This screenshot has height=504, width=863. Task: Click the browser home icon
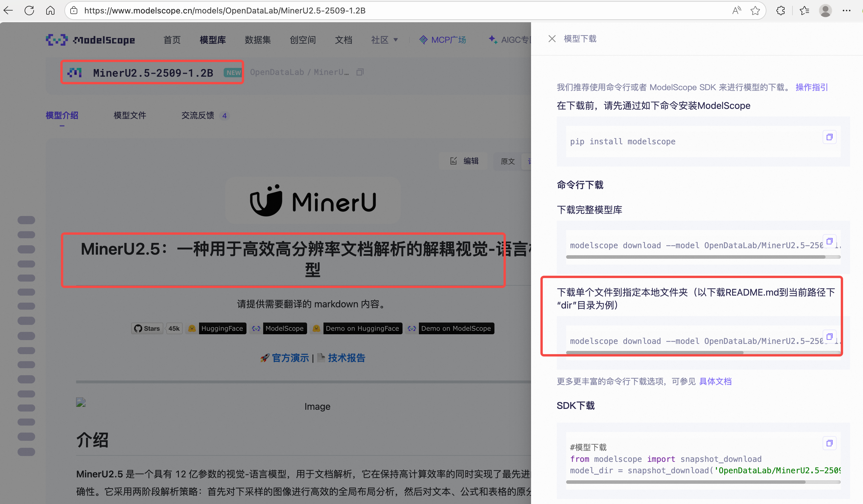tap(50, 10)
